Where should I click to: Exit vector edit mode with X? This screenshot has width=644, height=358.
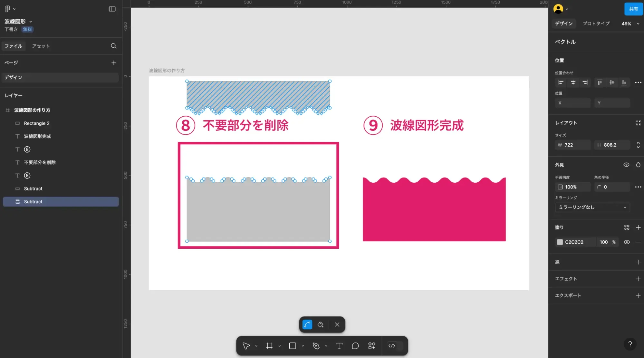point(337,324)
